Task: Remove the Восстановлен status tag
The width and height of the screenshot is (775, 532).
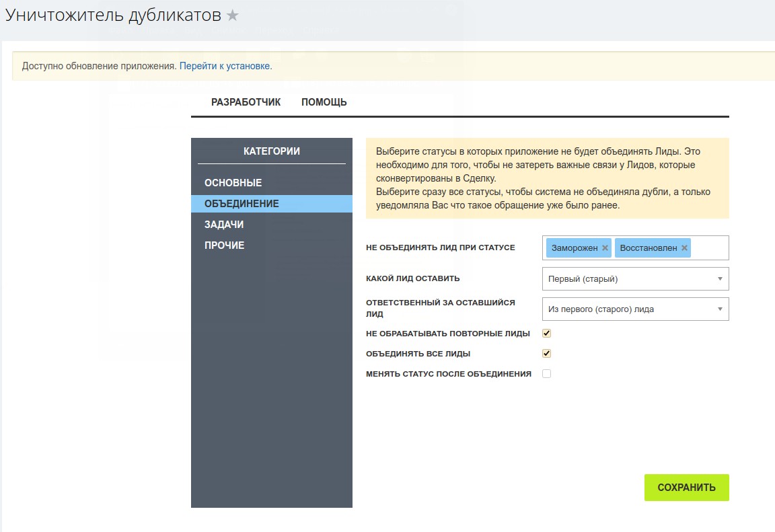Action: tap(684, 248)
